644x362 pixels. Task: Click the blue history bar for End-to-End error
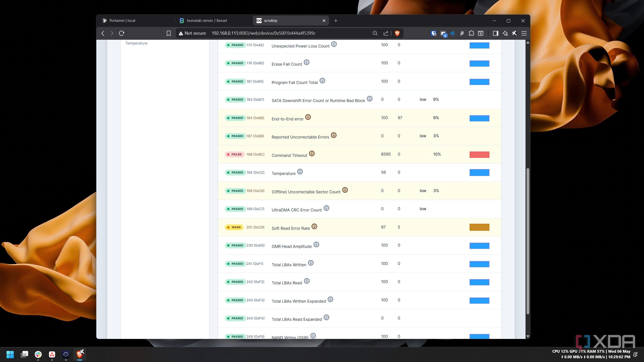tap(479, 118)
